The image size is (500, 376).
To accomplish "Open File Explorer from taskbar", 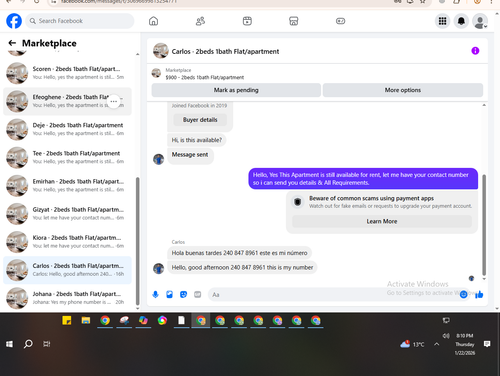I will (86, 320).
